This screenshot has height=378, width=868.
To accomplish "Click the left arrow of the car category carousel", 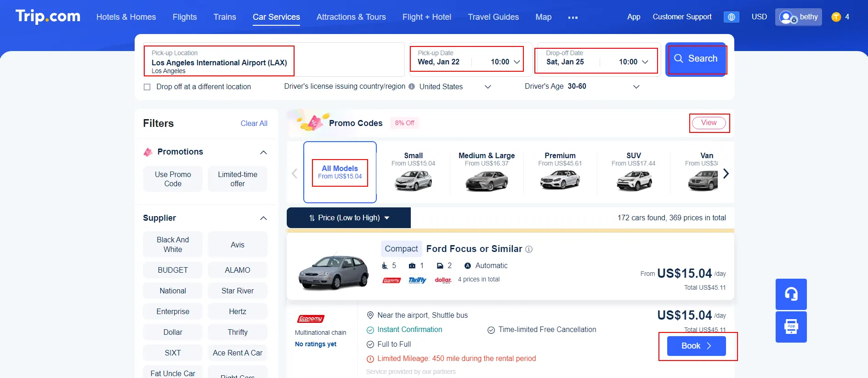I will pos(294,173).
